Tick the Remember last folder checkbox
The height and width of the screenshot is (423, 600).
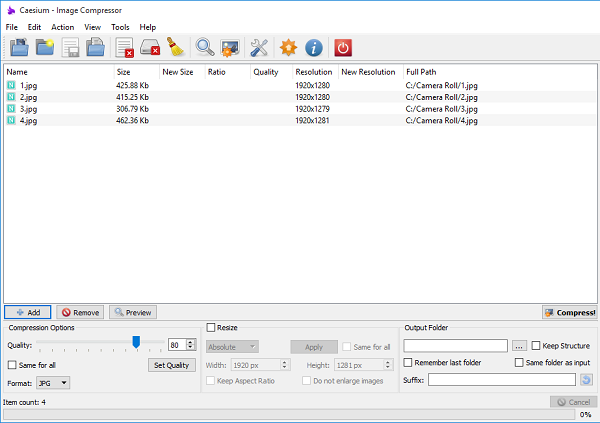(x=409, y=363)
